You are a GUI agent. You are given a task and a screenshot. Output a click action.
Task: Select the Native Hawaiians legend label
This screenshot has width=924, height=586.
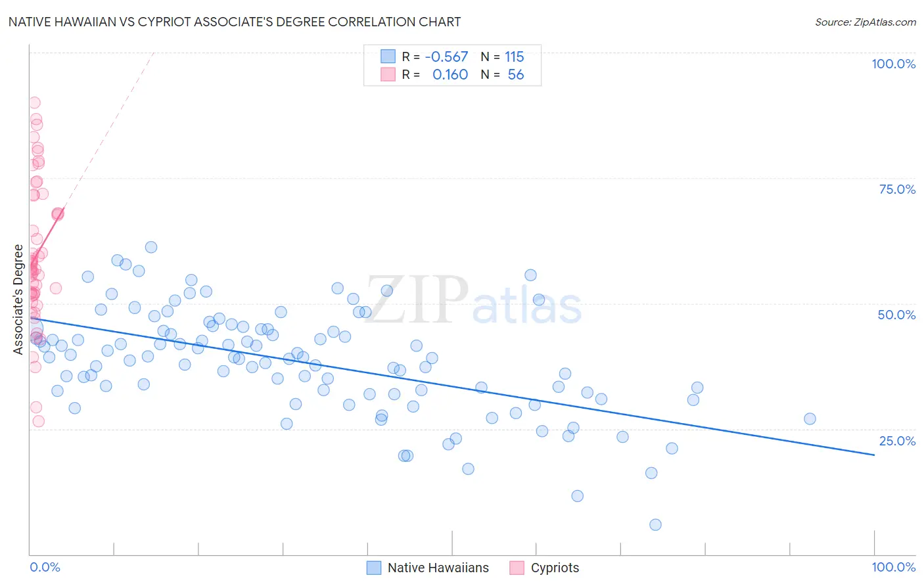coord(438,568)
